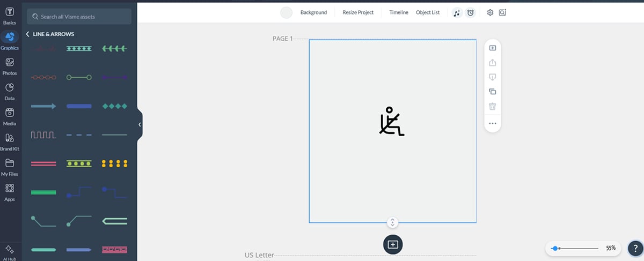Duplicate the page using copy icon

(493, 92)
